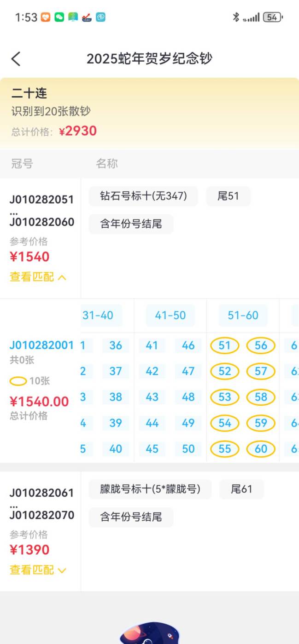Tap the WeChat icon in status bar

pos(59,17)
